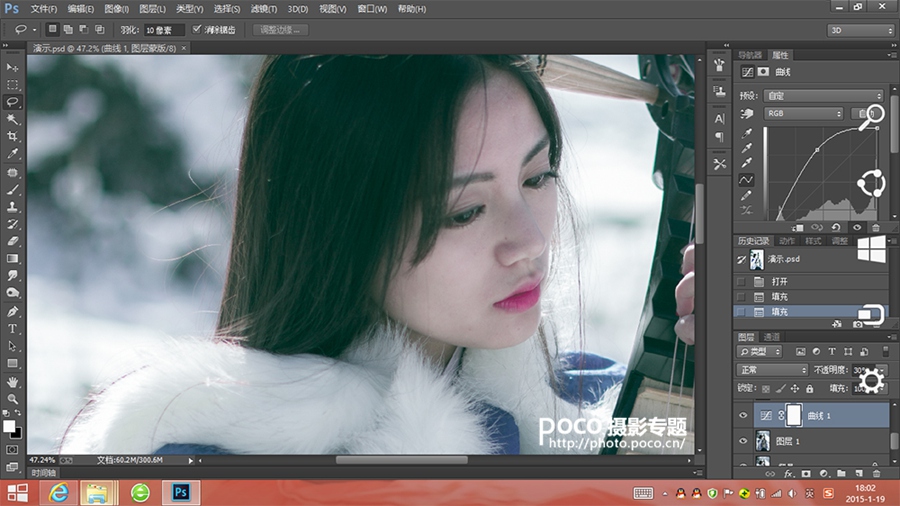Select the Rectangular Marquee tool
Viewport: 900px width, 506px height.
pos(13,85)
